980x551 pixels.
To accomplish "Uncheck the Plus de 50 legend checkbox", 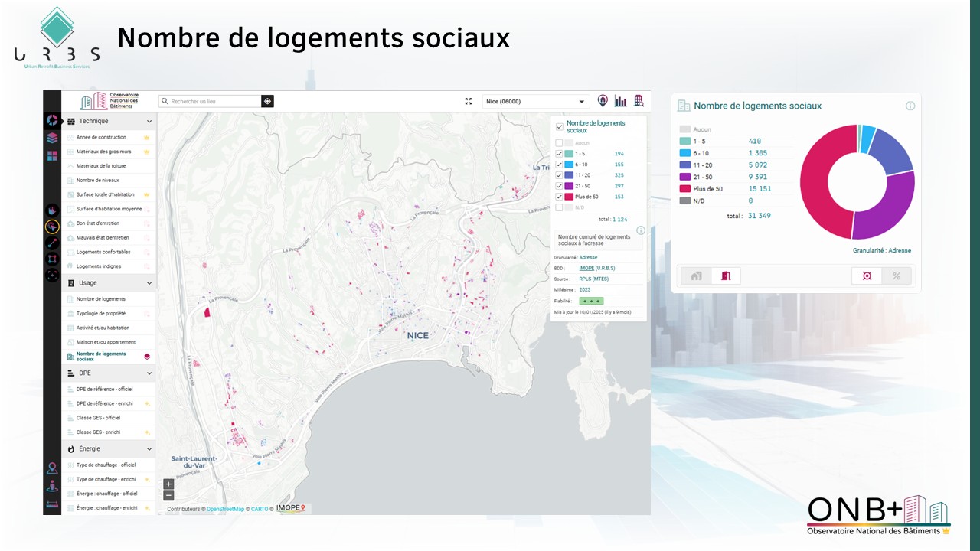I will [559, 197].
